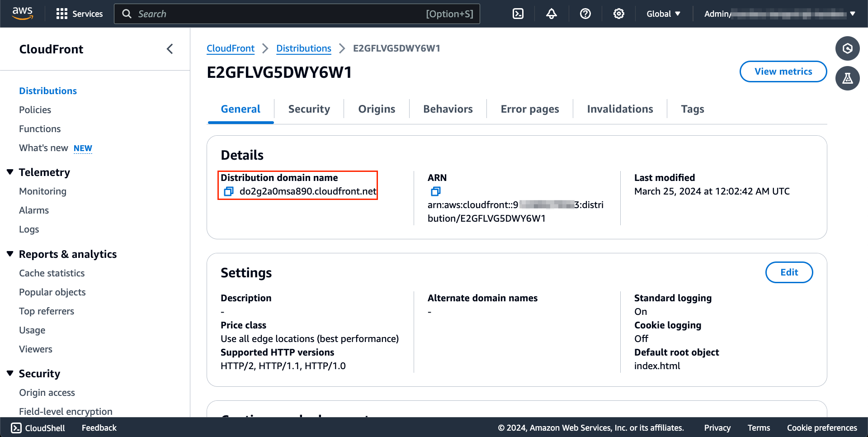Open the help question mark icon
This screenshot has width=868, height=437.
[x=585, y=14]
